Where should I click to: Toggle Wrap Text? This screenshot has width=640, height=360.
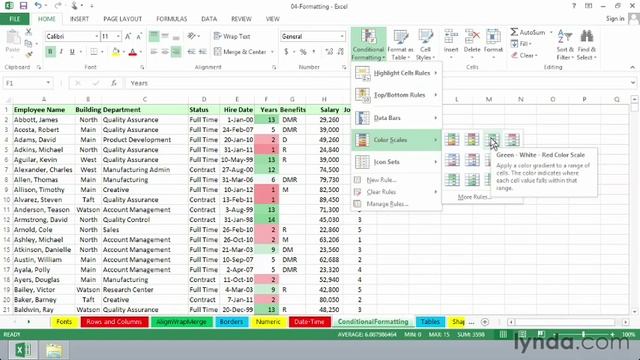click(232, 36)
